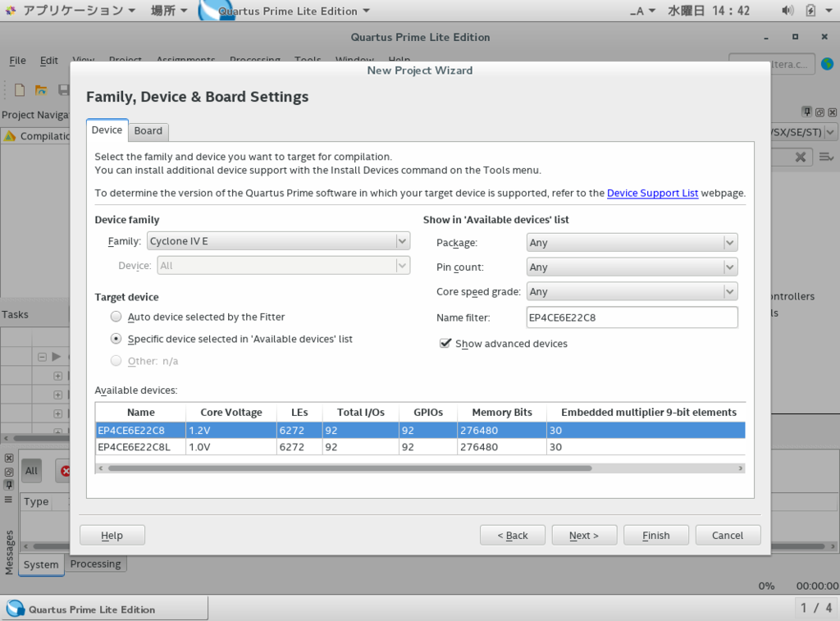Open the 場所 menu

168,11
